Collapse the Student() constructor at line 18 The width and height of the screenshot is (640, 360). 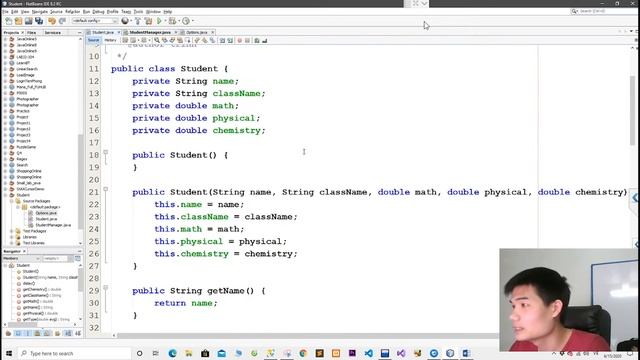(106, 152)
